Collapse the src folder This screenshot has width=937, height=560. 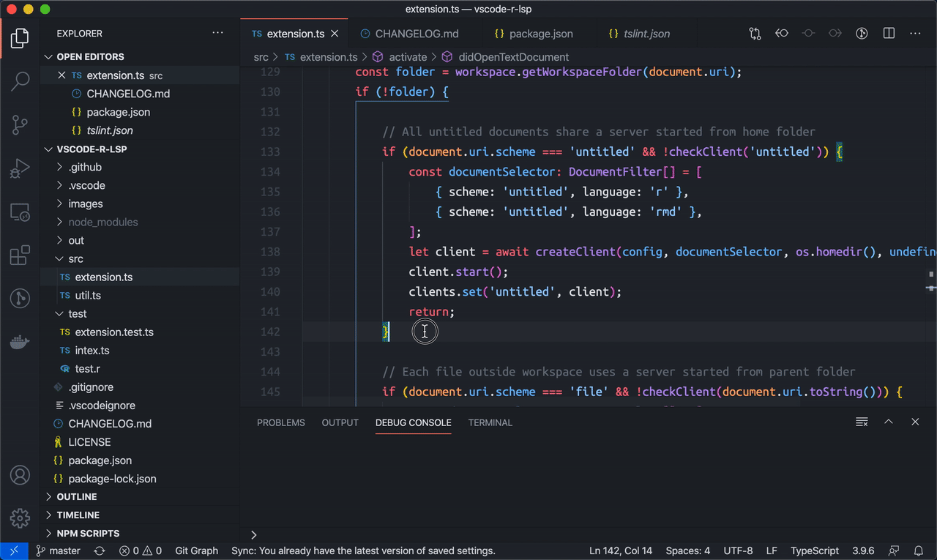pyautogui.click(x=141, y=258)
